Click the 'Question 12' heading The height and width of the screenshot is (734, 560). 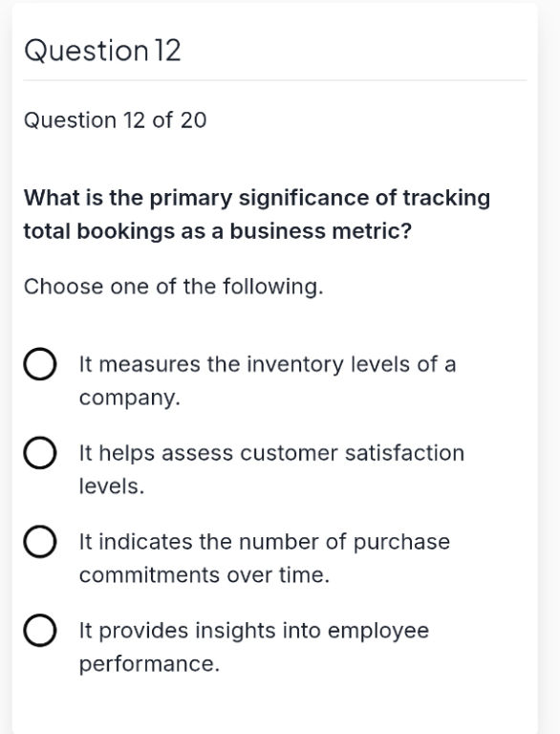[102, 51]
